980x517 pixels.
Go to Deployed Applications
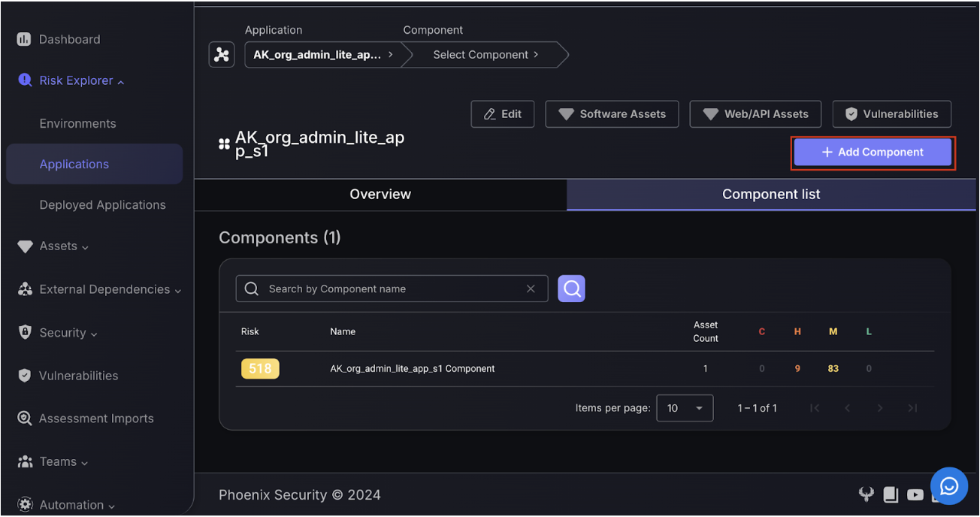tap(102, 204)
